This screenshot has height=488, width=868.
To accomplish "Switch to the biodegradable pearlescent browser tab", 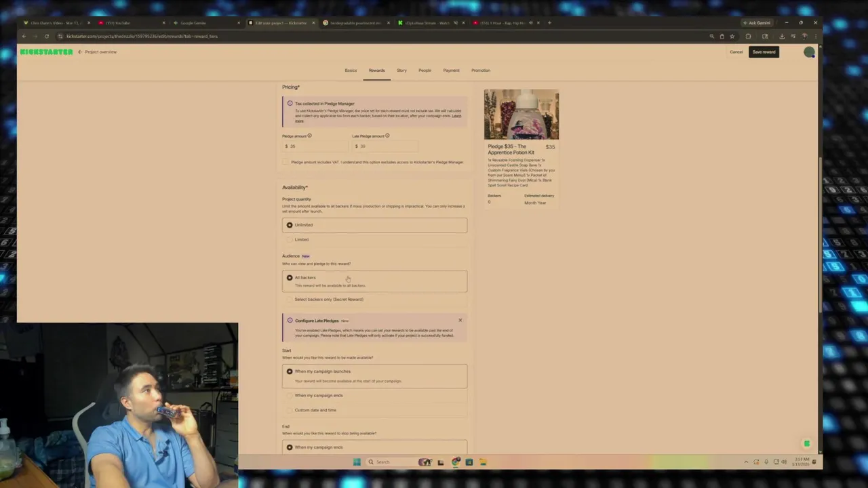I will (x=355, y=23).
